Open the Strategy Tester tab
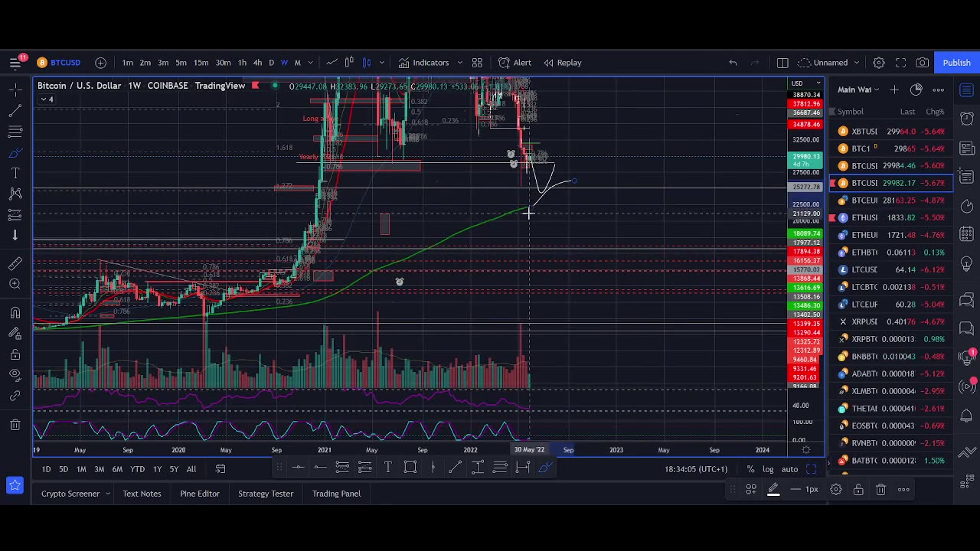The width and height of the screenshot is (980, 551). (266, 494)
